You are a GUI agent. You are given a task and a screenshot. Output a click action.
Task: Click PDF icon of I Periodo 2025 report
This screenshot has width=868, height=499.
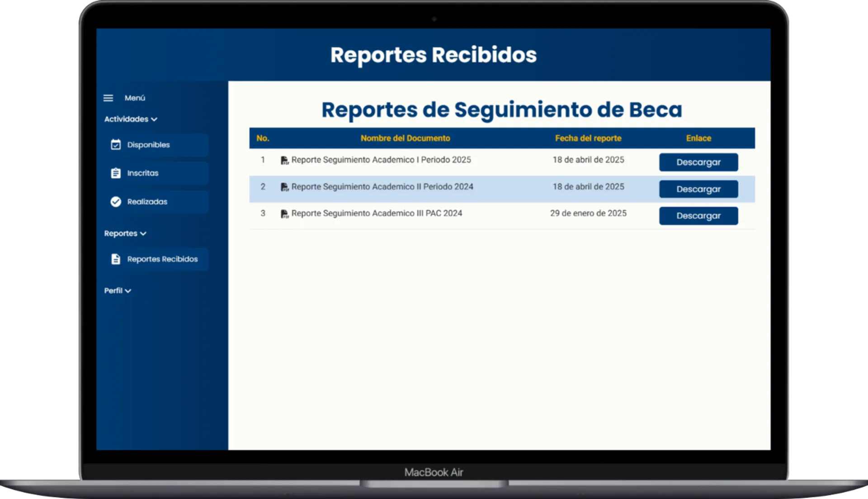coord(284,161)
